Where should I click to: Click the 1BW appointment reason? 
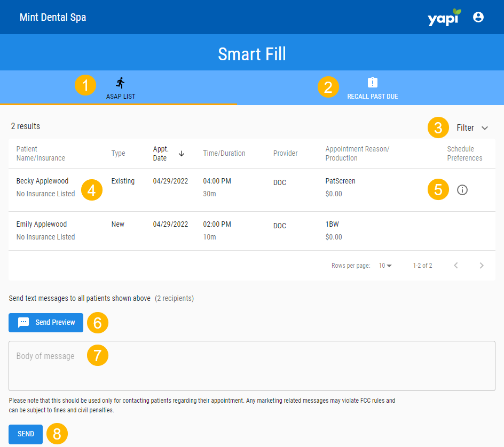[332, 224]
